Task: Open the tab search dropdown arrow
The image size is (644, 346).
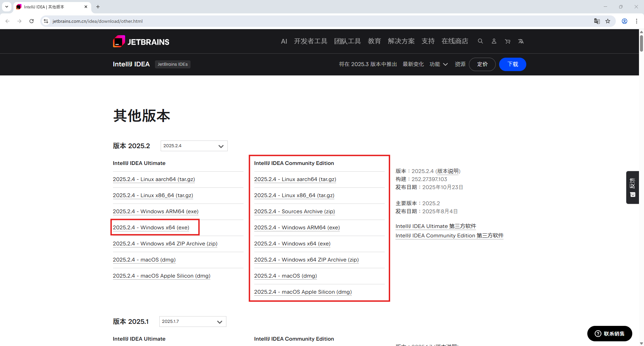Action: 7,7
